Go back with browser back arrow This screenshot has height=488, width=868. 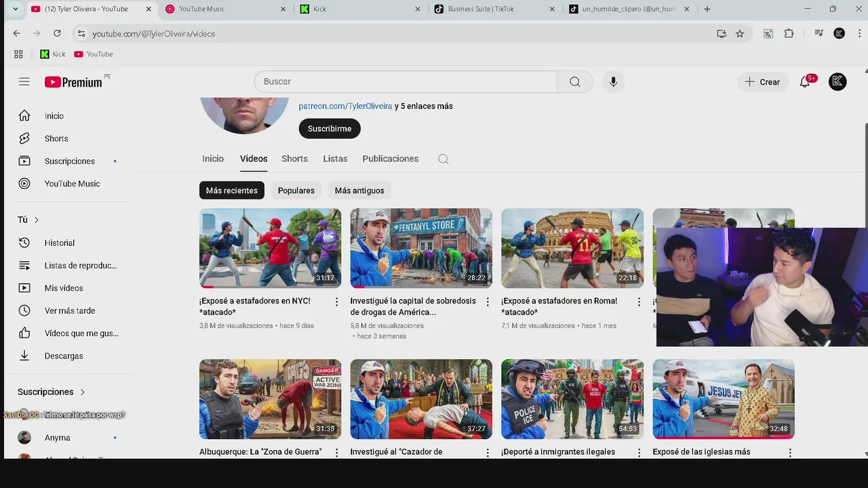[16, 33]
